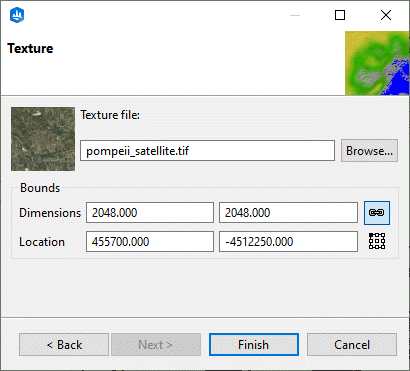
Task: Go back with the < Back button
Action: point(64,344)
